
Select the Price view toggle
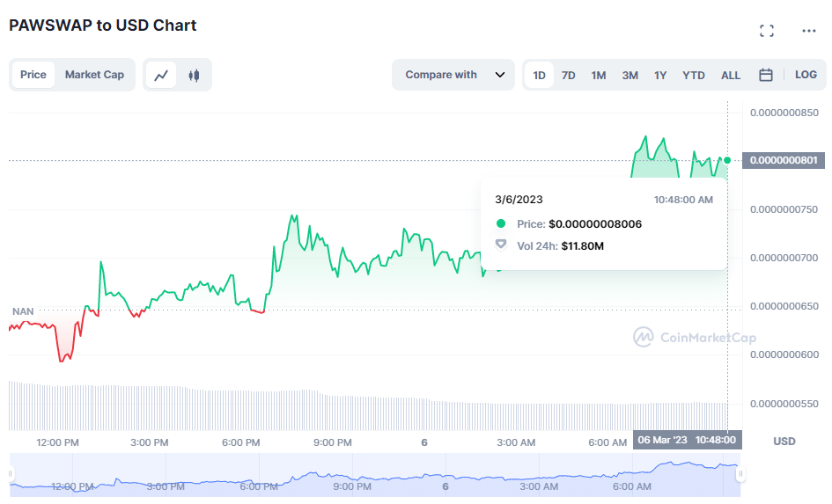click(33, 75)
